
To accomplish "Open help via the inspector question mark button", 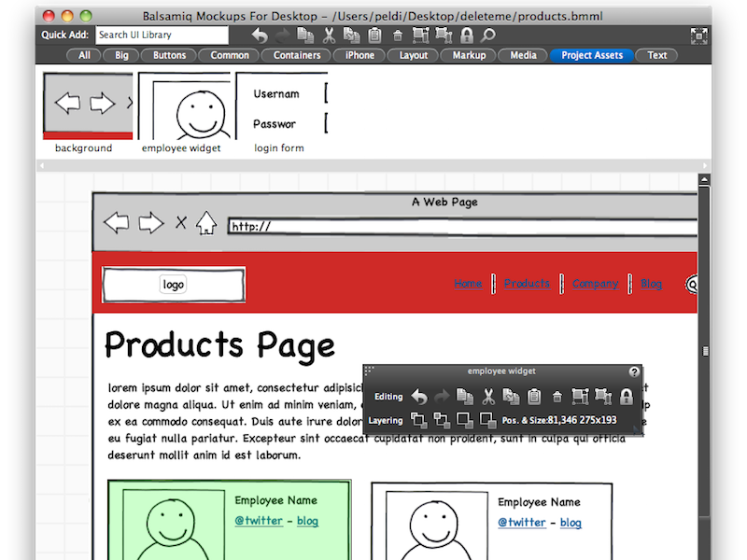I will 635,370.
